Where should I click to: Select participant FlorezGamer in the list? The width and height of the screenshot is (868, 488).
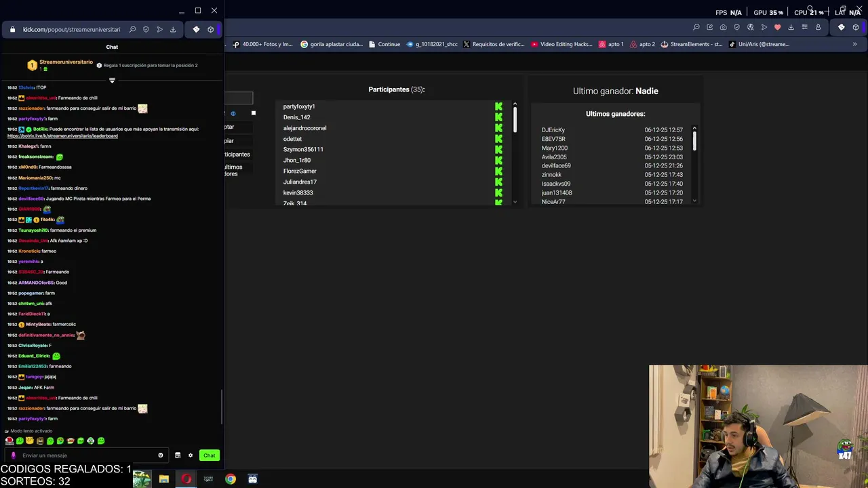coord(300,171)
